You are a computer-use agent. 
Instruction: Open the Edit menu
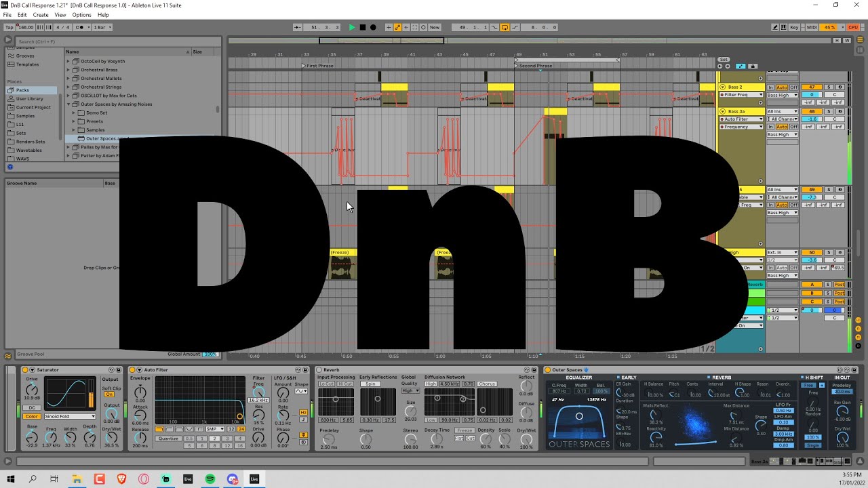(22, 15)
